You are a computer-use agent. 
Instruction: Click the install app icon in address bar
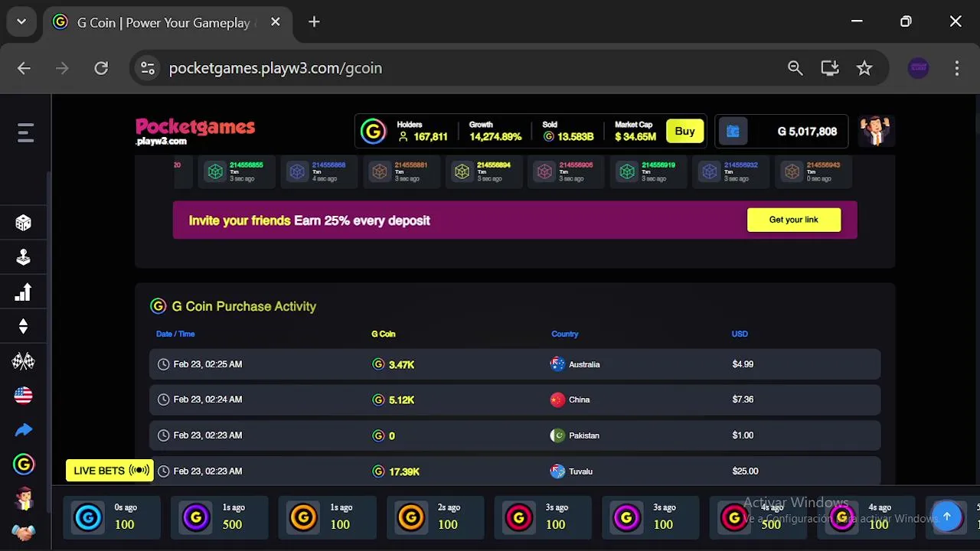[x=830, y=68]
